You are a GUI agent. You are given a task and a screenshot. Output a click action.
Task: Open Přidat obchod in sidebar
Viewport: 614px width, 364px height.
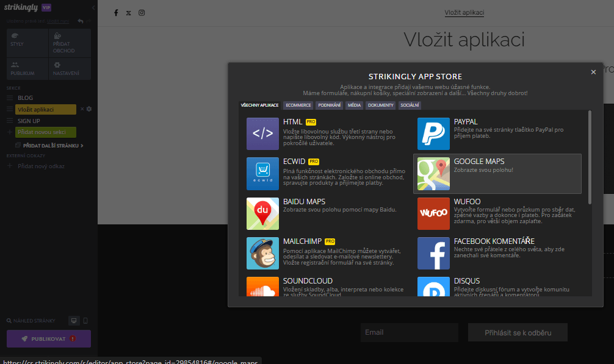pos(70,43)
